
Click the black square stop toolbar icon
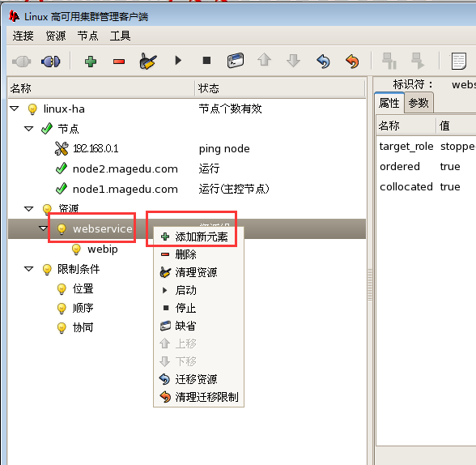[x=206, y=61]
